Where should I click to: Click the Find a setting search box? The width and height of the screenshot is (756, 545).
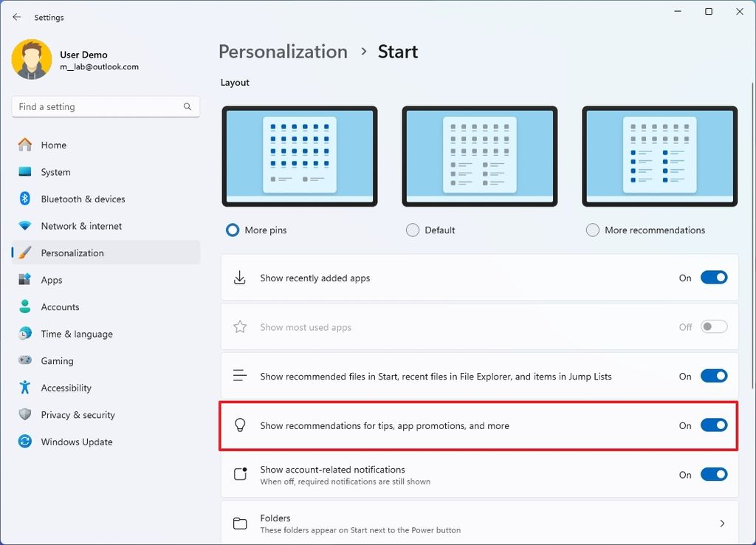coord(106,106)
